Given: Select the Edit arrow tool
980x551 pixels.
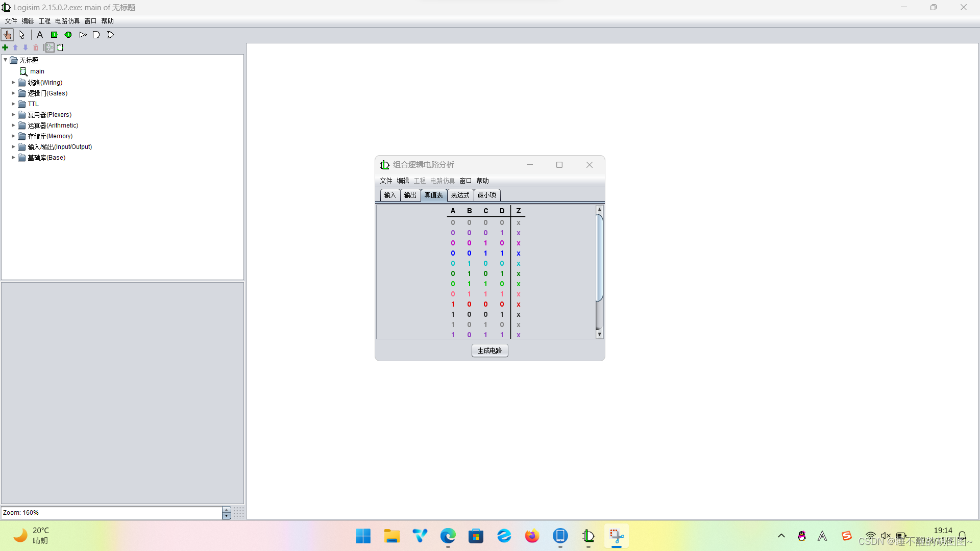Looking at the screenshot, I should (x=21, y=35).
